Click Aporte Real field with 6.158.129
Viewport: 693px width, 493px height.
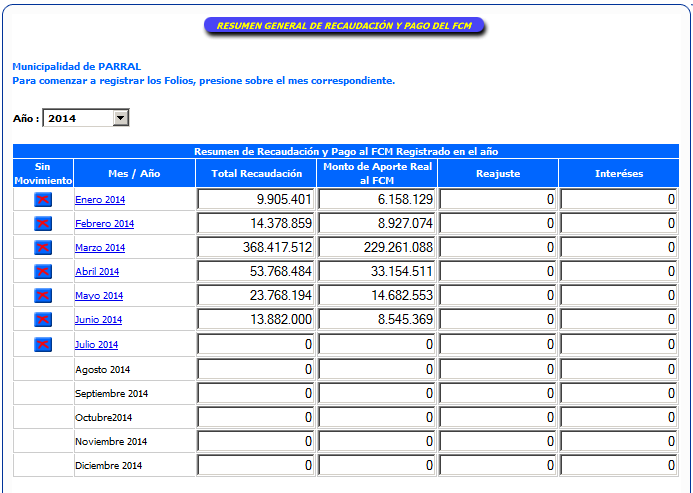[x=377, y=199]
